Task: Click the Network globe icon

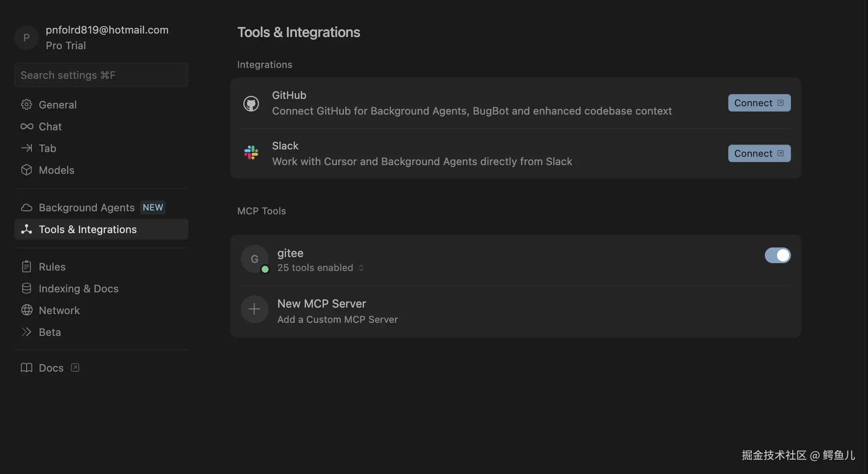Action: [x=27, y=310]
